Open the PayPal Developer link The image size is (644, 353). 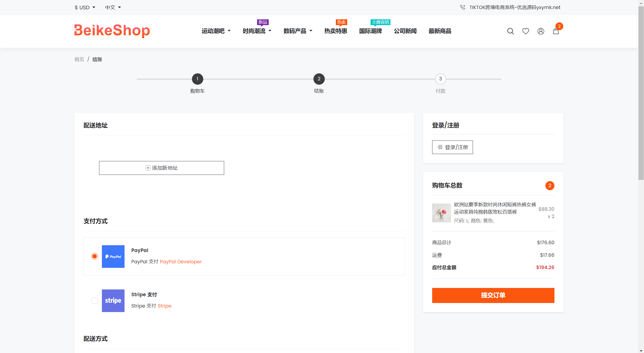(181, 262)
